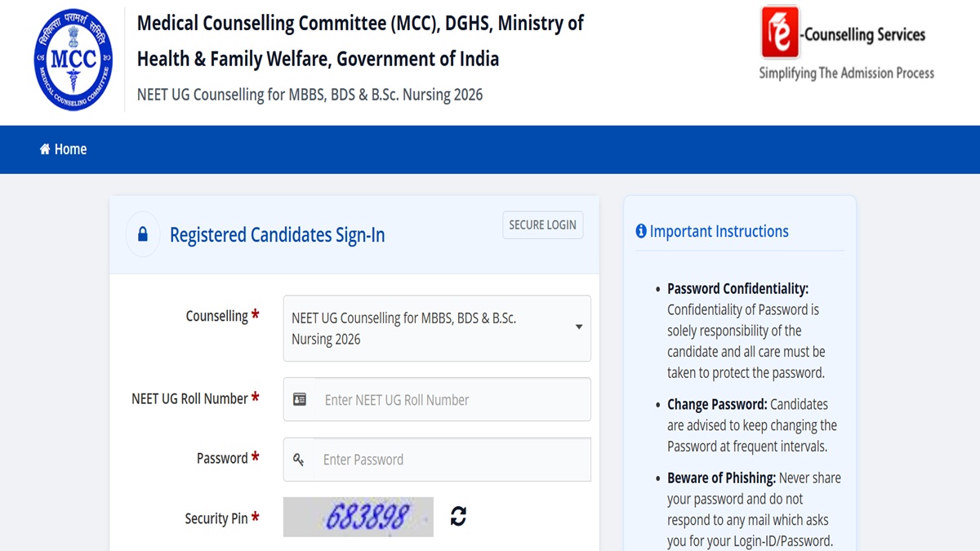980x551 pixels.
Task: Click the red e-Counselling Services logo
Action: [x=778, y=32]
